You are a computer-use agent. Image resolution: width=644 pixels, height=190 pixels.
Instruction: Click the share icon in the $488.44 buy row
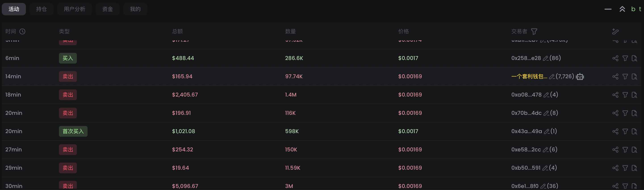[x=615, y=58]
